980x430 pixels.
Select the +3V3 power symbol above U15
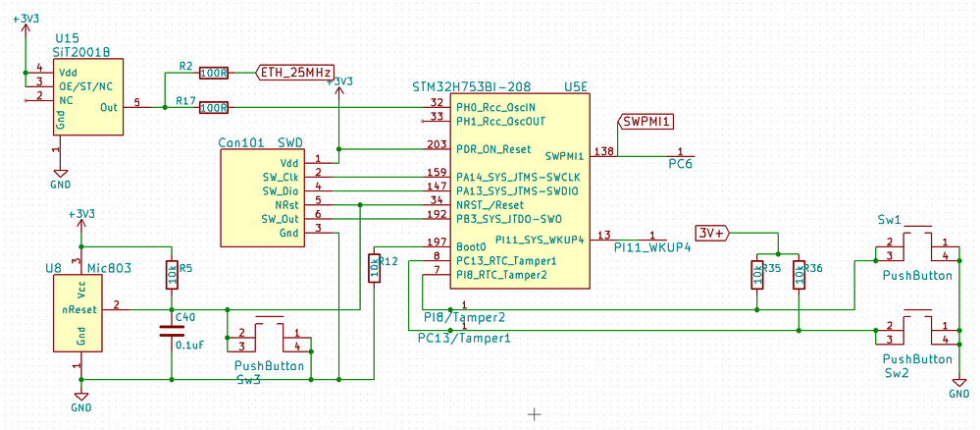[x=25, y=28]
